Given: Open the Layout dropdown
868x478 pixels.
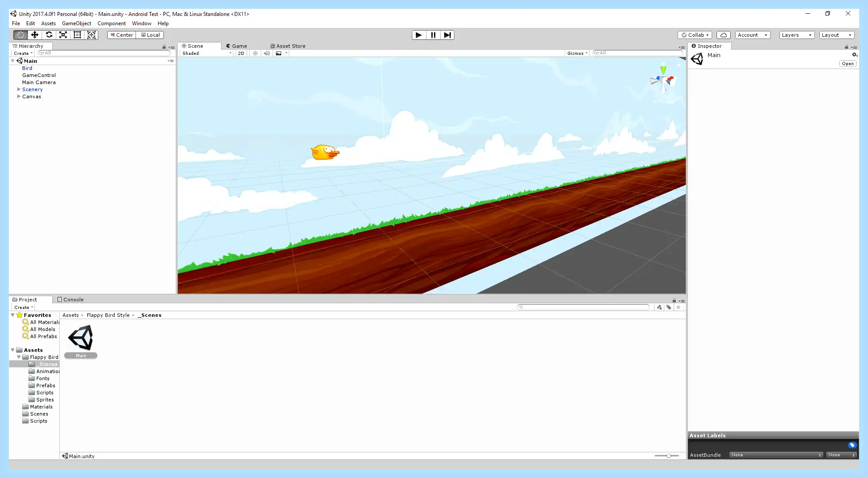Looking at the screenshot, I should pyautogui.click(x=837, y=35).
